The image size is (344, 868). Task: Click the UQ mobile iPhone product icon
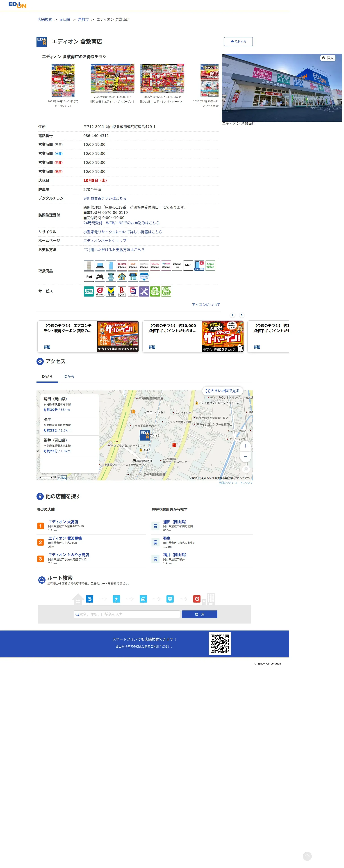click(166, 265)
